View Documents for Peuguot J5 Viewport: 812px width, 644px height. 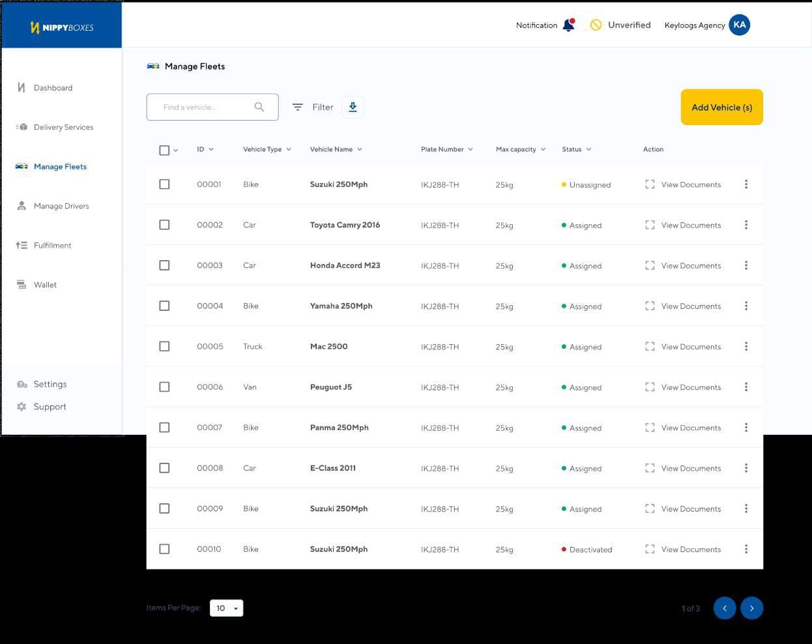coord(691,387)
